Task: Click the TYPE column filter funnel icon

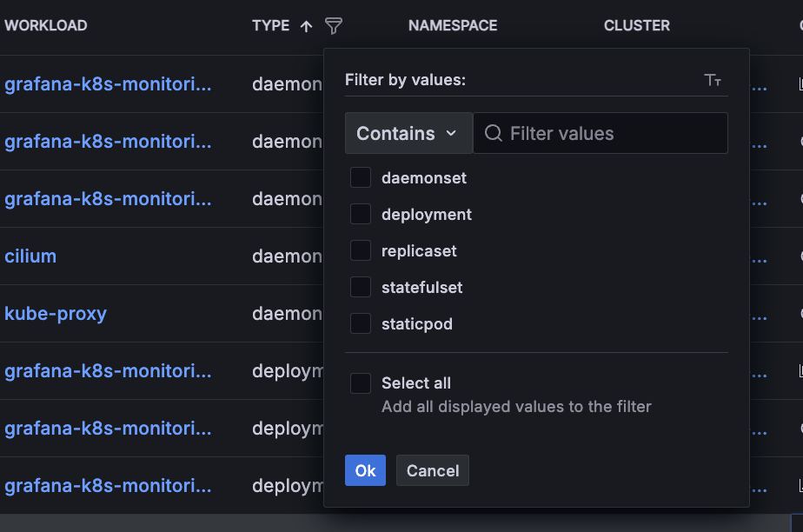Action: click(x=334, y=26)
